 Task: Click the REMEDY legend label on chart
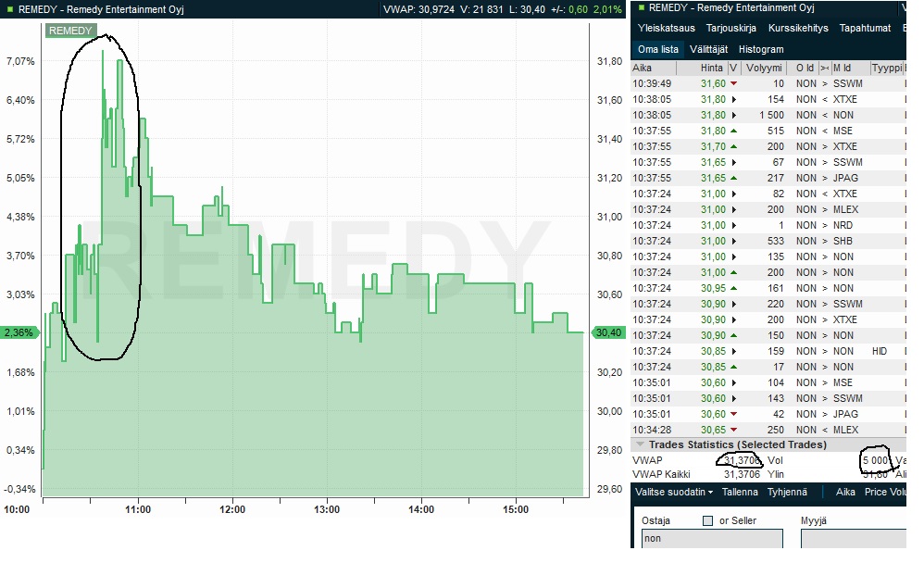click(x=70, y=31)
